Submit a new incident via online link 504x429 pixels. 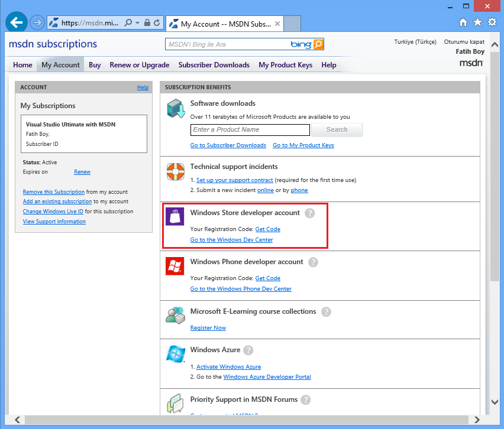(x=266, y=190)
